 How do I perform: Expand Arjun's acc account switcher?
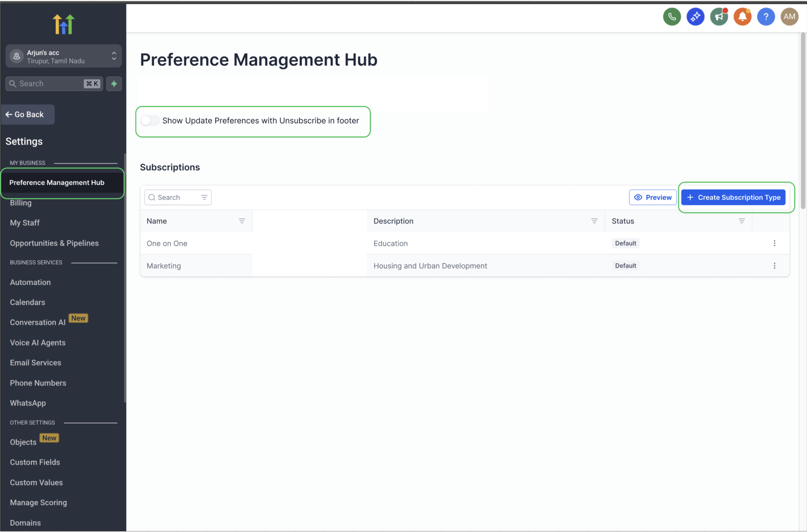[x=64, y=56]
